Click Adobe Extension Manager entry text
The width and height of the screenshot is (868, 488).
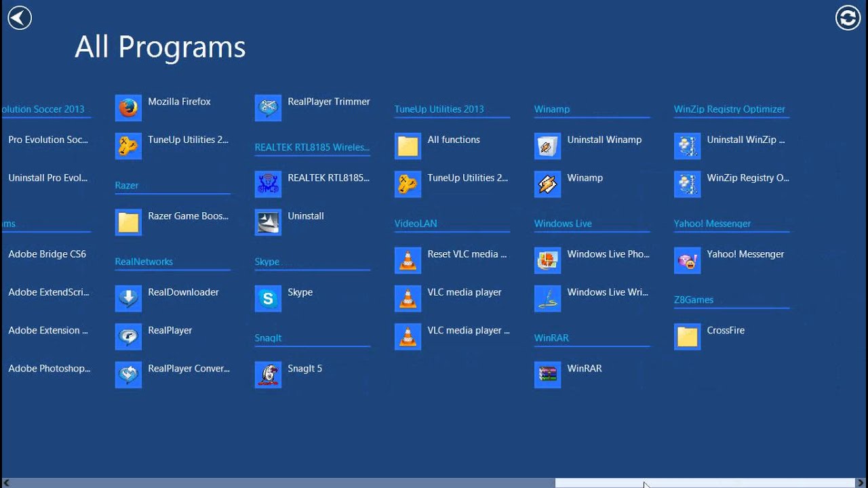click(x=48, y=330)
